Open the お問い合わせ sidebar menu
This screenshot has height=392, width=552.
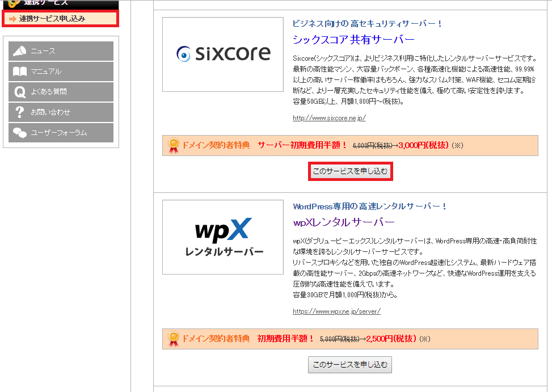pos(61,112)
